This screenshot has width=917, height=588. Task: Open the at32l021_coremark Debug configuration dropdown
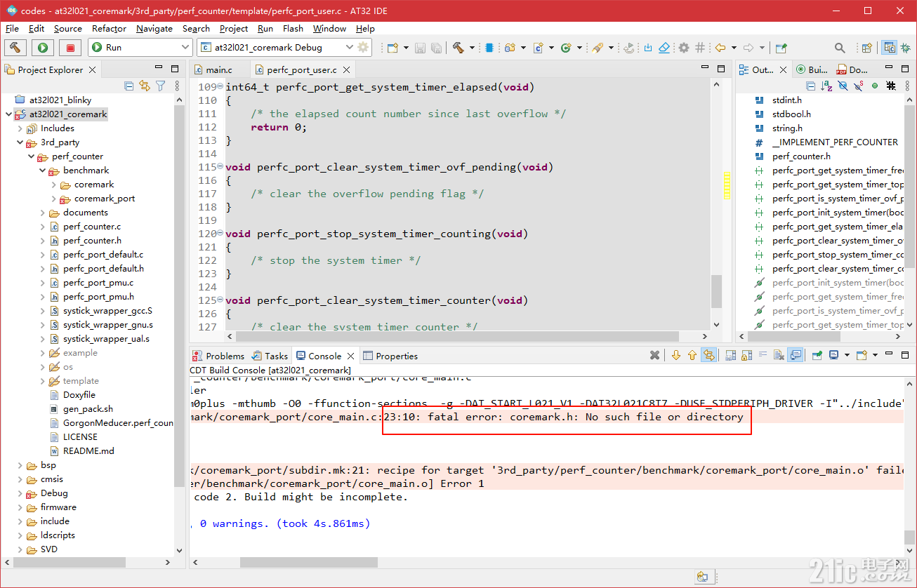point(349,48)
